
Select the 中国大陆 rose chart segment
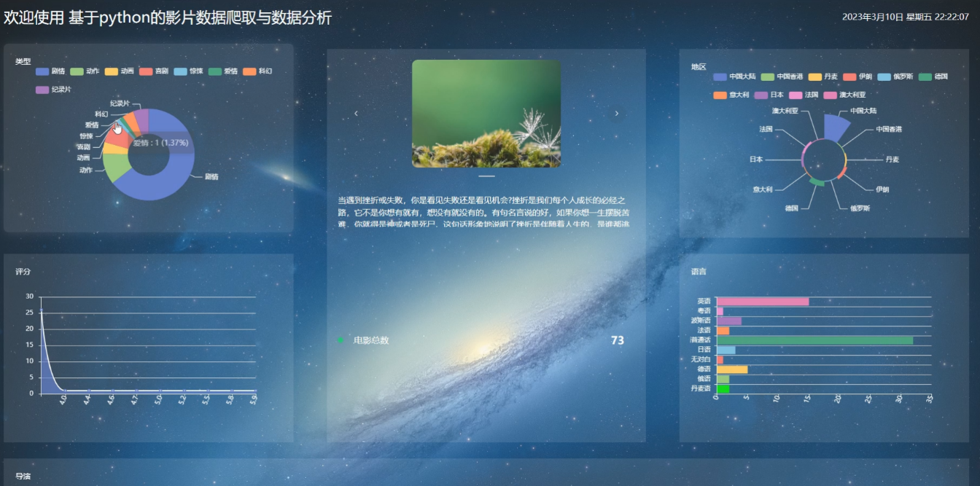[836, 127]
